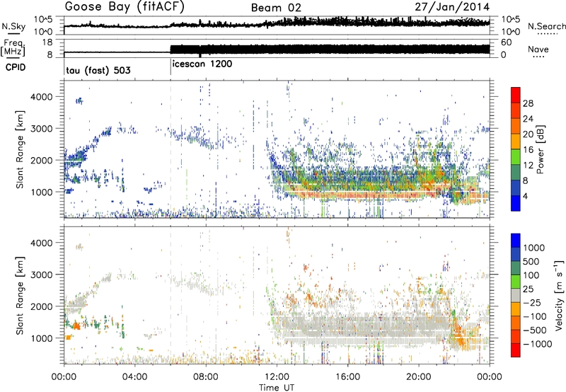
Task: Click the power panel Slant Range axis label
Action: tap(20, 149)
